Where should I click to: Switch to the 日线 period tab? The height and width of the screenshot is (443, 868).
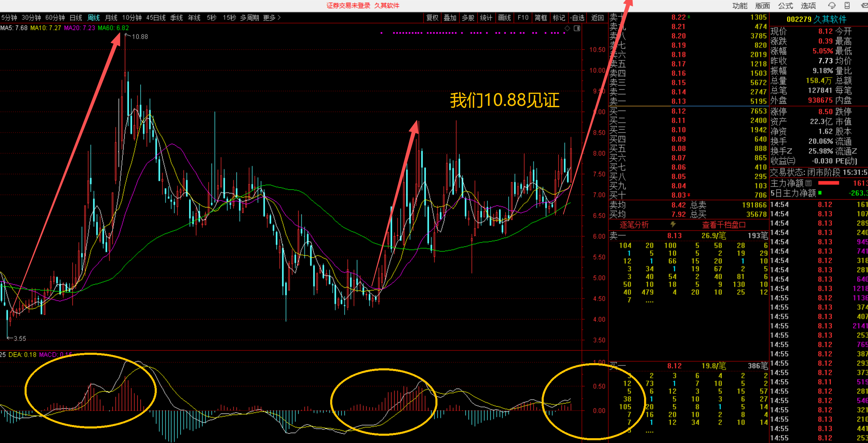coord(76,18)
